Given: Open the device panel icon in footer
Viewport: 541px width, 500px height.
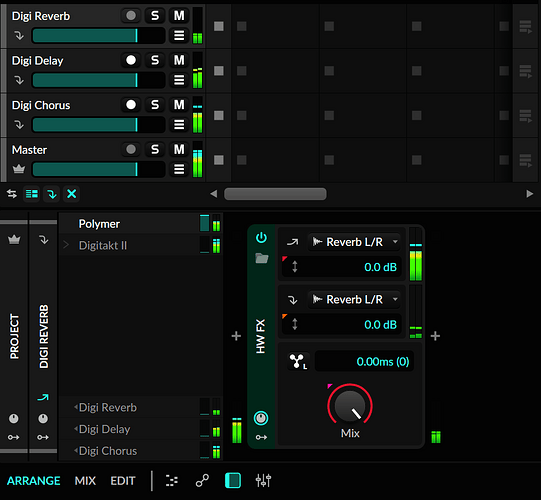Looking at the screenshot, I should coord(233,480).
